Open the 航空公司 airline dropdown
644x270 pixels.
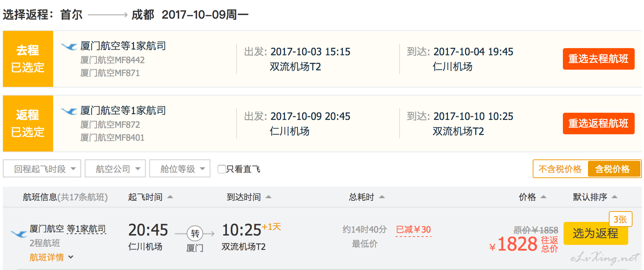pyautogui.click(x=115, y=168)
